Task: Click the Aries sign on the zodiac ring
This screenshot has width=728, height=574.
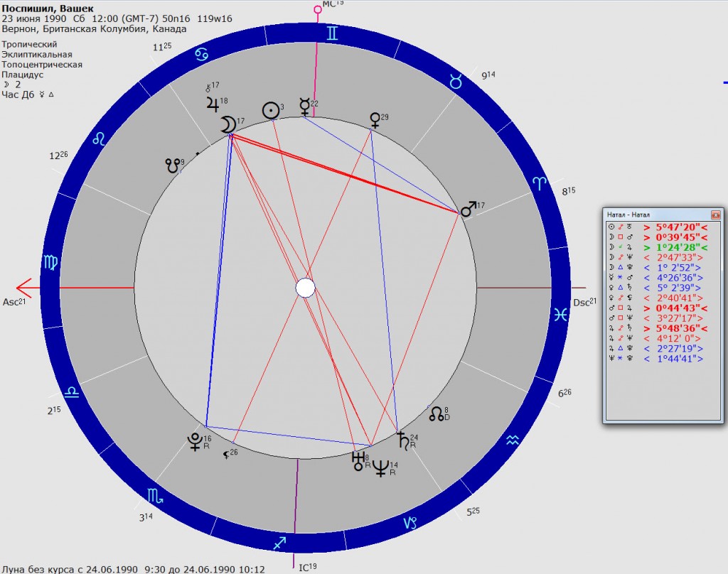Action: point(539,183)
